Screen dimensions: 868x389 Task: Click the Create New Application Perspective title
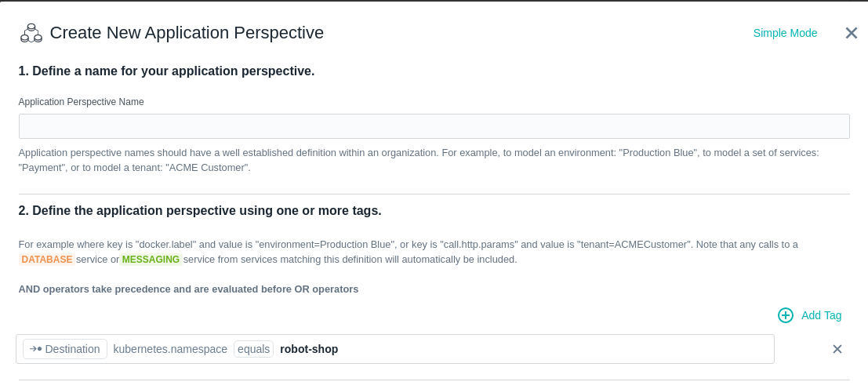[x=187, y=33]
